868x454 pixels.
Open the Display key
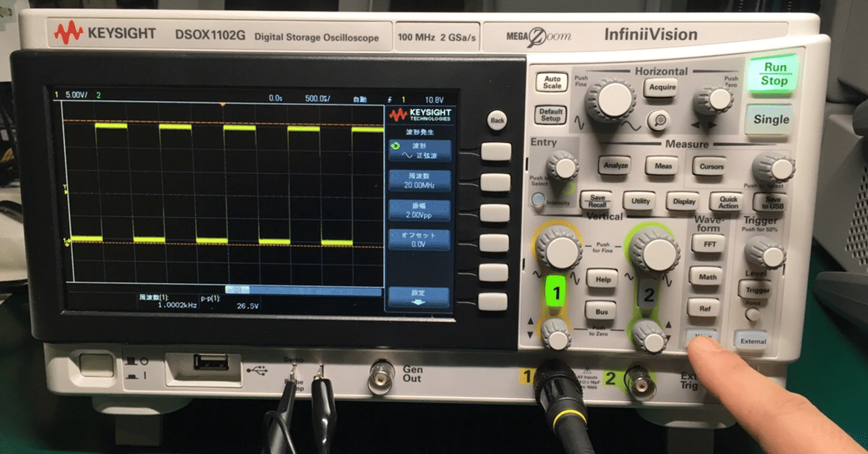tap(684, 201)
